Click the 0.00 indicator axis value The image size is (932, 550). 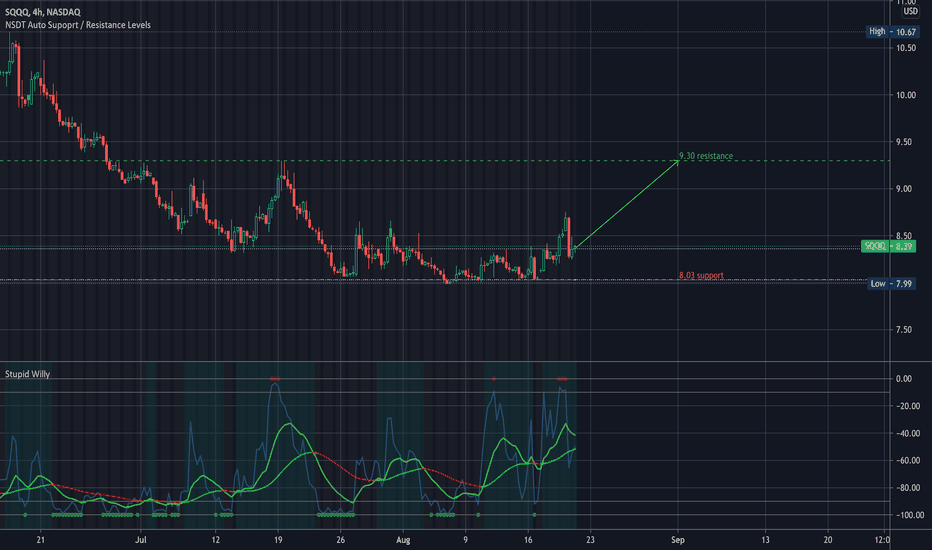click(x=903, y=379)
